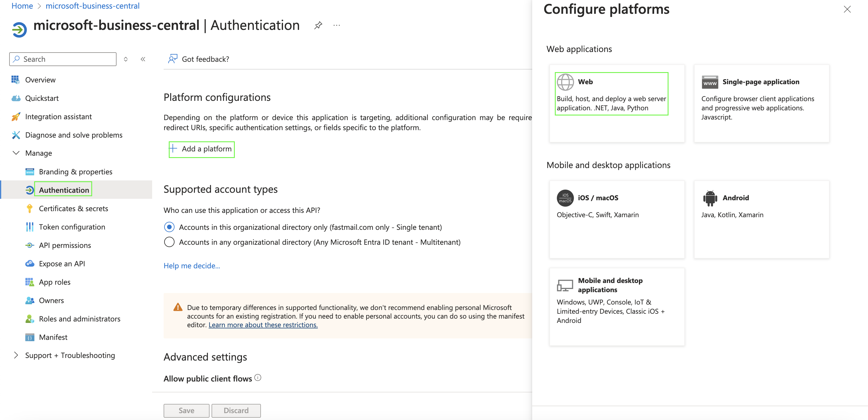Click the Add a platform button

click(201, 149)
